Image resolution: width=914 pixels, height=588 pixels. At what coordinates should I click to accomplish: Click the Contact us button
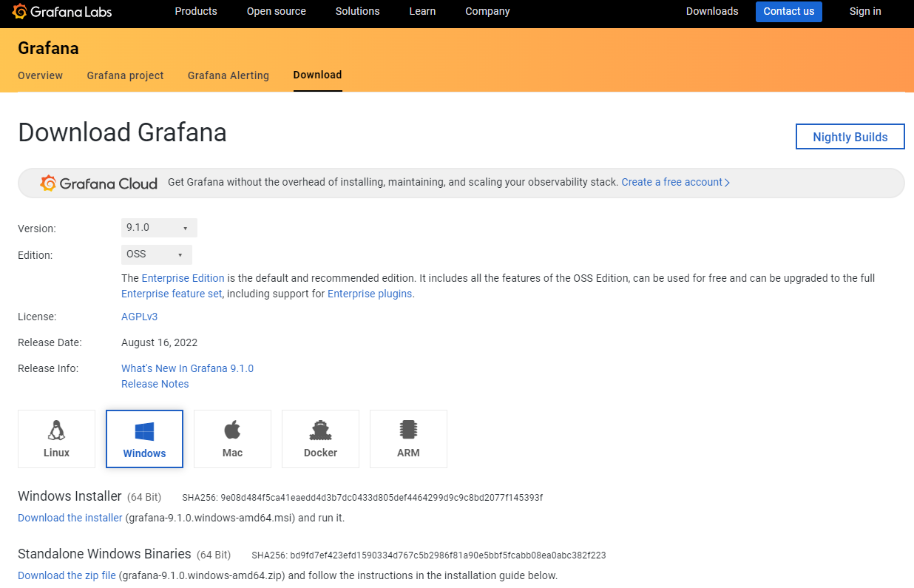(x=789, y=11)
